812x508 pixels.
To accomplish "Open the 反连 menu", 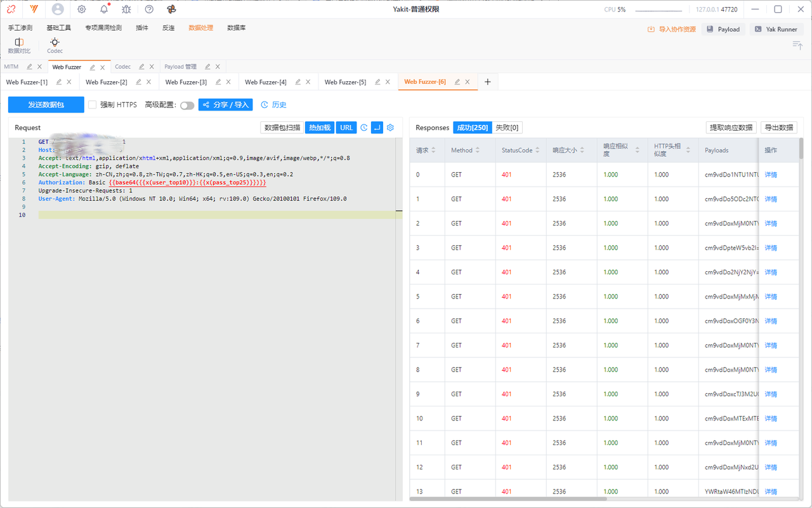I will pos(169,28).
